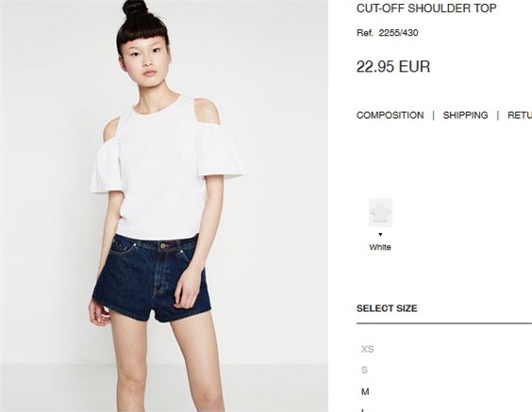The width and height of the screenshot is (532, 412).
Task: Click the denim shorts in product photo
Action: [x=151, y=278]
